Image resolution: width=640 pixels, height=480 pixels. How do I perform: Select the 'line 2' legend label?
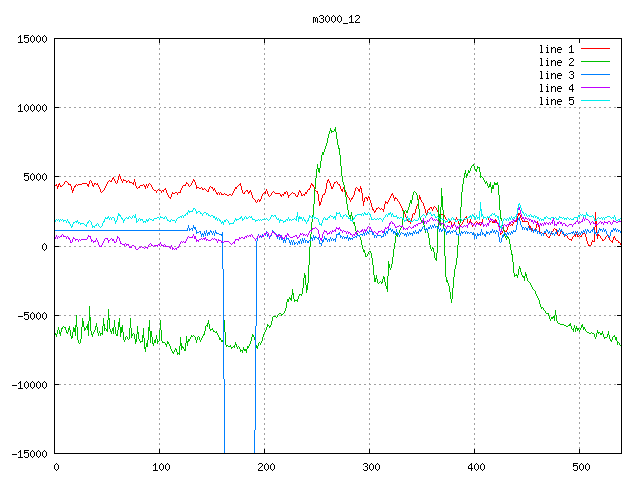pyautogui.click(x=556, y=62)
